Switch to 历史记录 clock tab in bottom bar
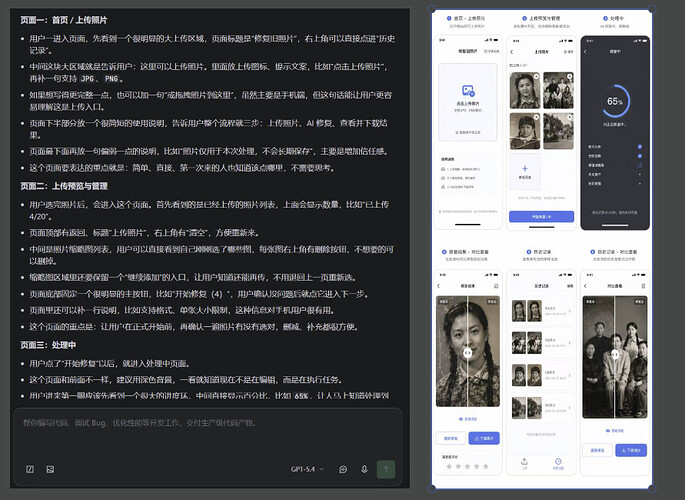 [558, 463]
